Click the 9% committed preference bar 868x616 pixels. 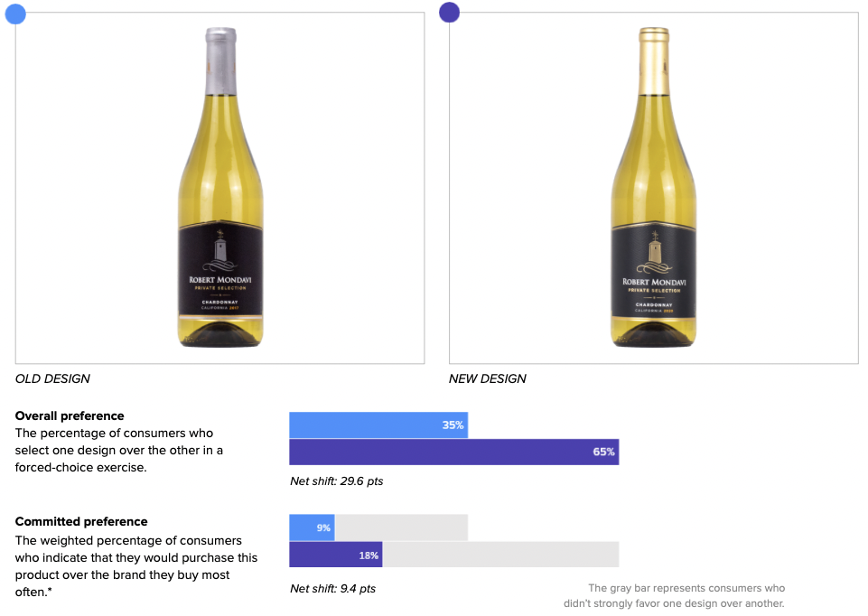pos(312,527)
